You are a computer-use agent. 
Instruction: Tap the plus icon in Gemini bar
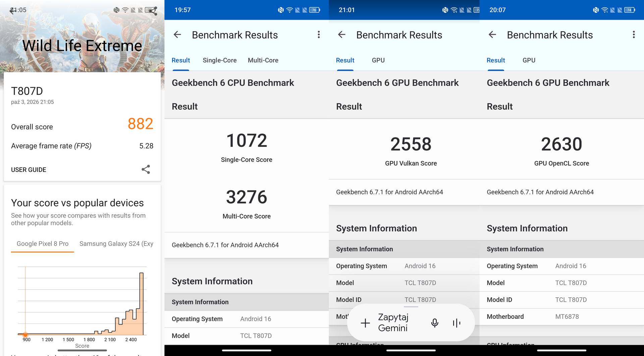coord(365,323)
